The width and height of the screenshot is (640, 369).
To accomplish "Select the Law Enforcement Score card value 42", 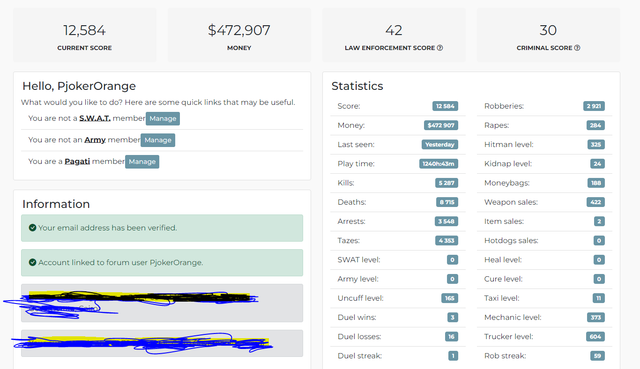I will [x=394, y=30].
